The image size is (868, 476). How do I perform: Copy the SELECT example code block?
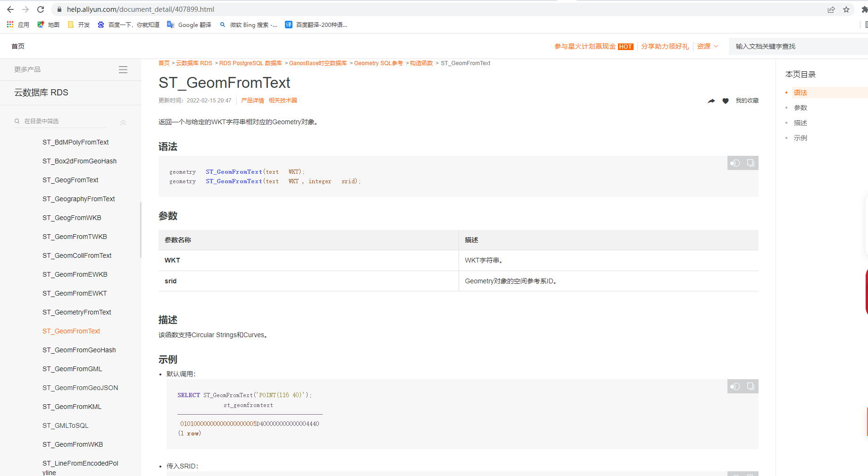pyautogui.click(x=751, y=386)
